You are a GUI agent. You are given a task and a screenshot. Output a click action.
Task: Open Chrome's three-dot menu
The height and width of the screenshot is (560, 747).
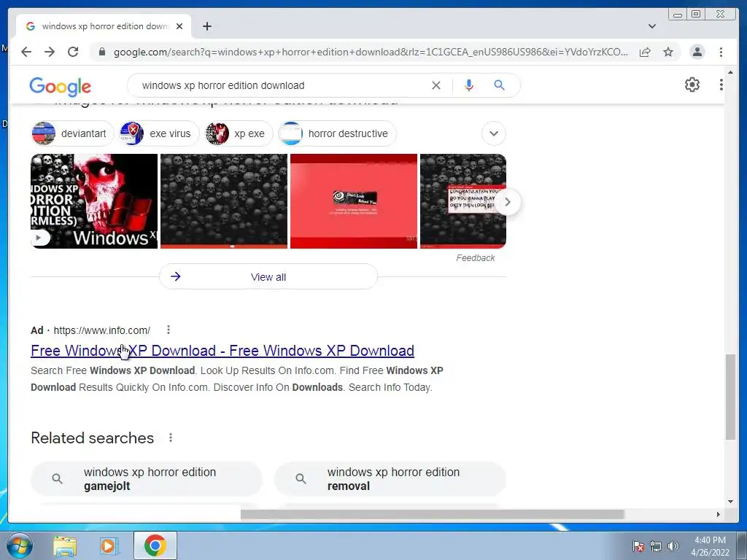[x=721, y=52]
